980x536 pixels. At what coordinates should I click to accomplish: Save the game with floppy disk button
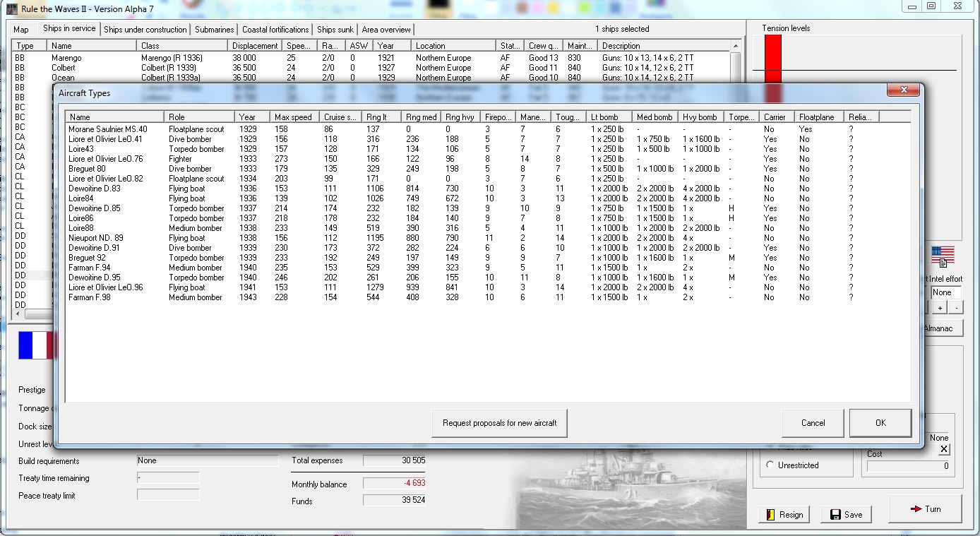coord(846,514)
